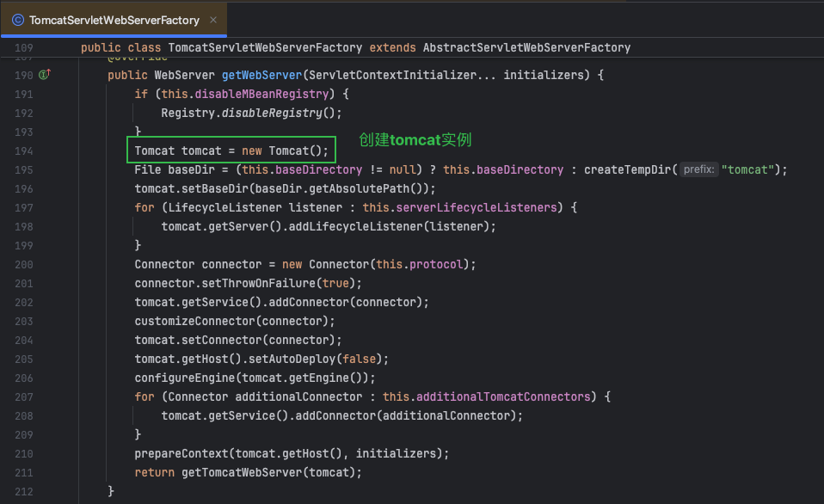This screenshot has width=824, height=504.
Task: Close the TomcatServletWebServerFactory tab
Action: point(212,20)
